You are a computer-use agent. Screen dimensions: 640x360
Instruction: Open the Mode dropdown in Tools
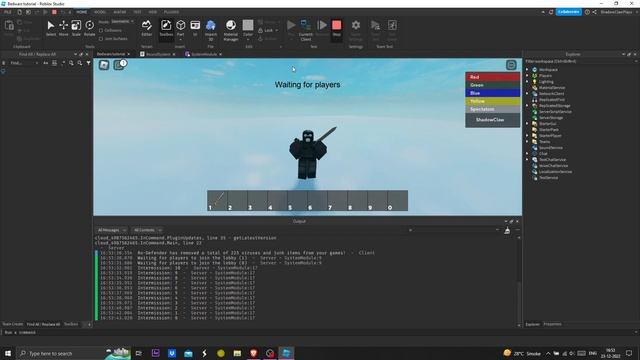pyautogui.click(x=122, y=22)
